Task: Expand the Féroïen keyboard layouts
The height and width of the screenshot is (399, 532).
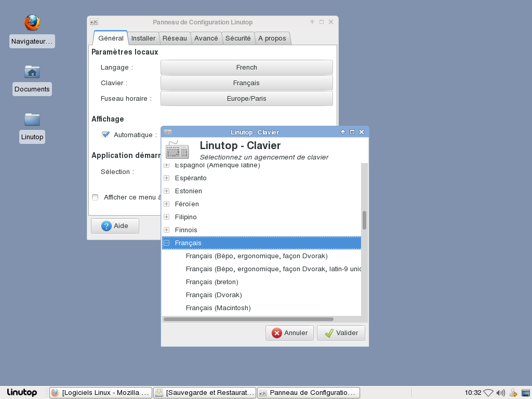Action: pyautogui.click(x=167, y=204)
